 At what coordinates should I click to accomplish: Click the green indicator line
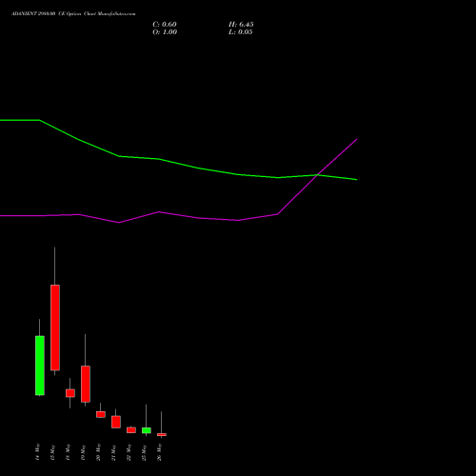coord(159,159)
